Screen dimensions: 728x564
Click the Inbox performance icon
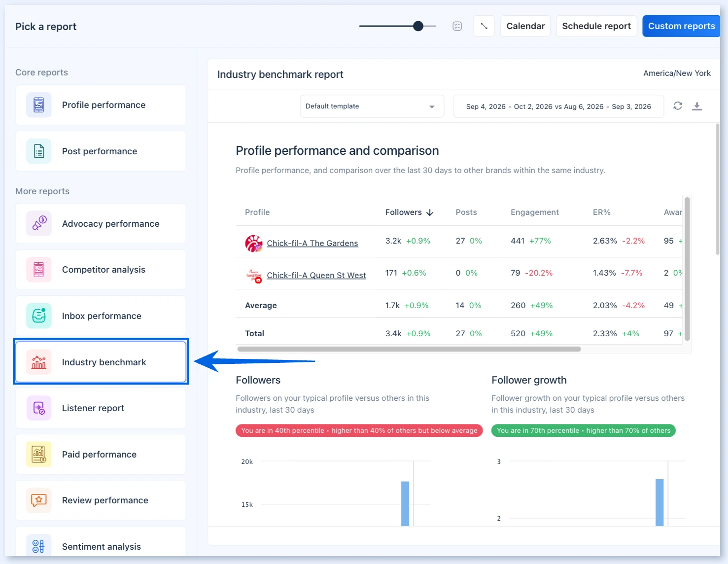pyautogui.click(x=39, y=316)
